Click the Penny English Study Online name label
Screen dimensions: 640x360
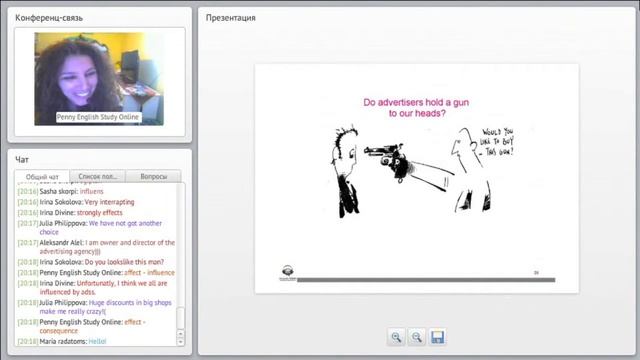(98, 117)
